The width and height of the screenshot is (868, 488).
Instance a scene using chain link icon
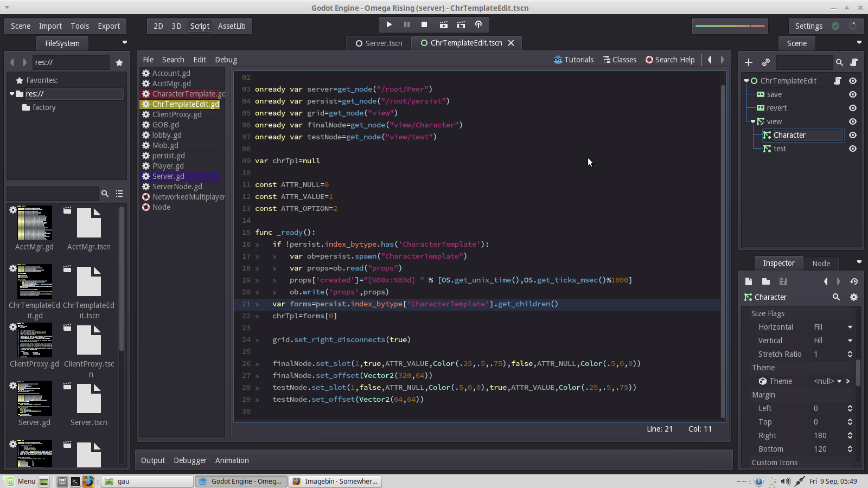click(765, 62)
